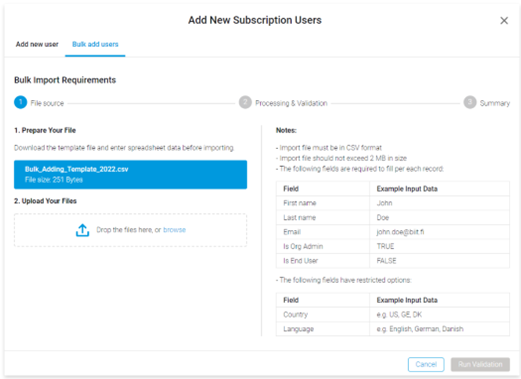Download Bulk_Adding_Template_2022.csv template file
521x379 pixels.
click(x=130, y=175)
